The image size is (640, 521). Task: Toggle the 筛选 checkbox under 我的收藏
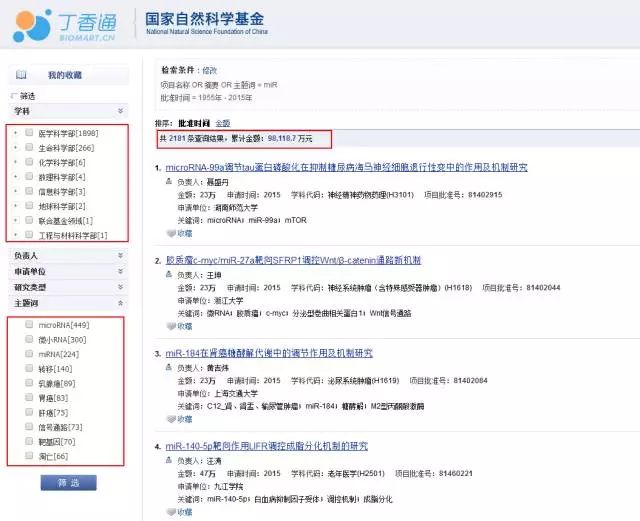tap(13, 96)
